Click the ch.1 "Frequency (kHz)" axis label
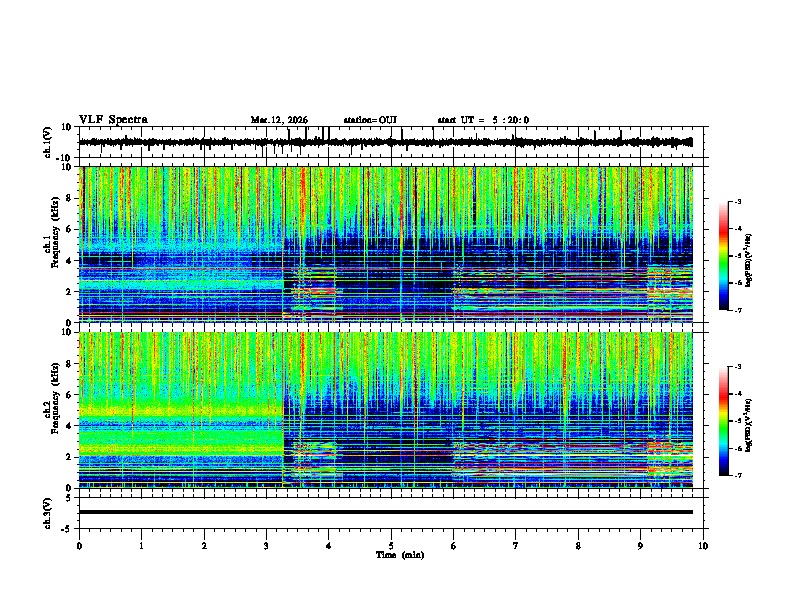The height and width of the screenshot is (612, 792). pos(55,232)
